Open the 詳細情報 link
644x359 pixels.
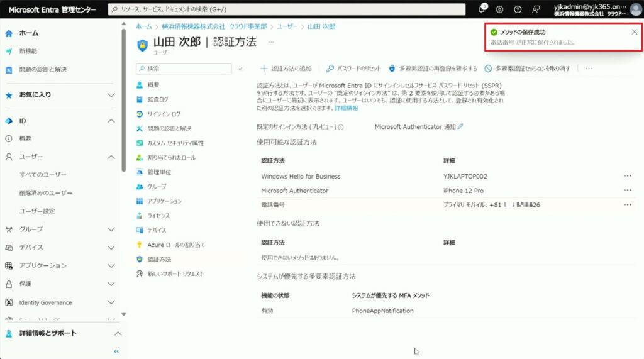click(347, 108)
